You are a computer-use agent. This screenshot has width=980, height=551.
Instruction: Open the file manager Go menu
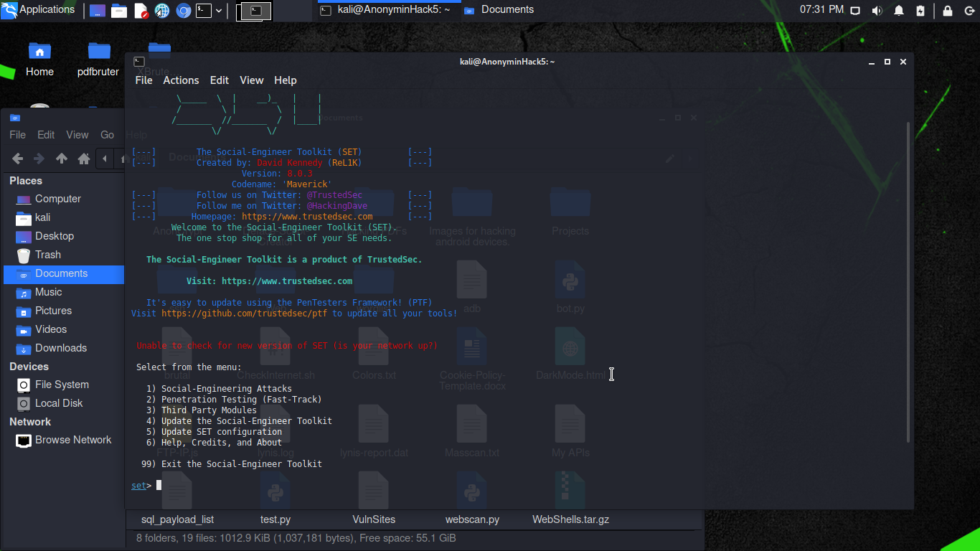107,135
